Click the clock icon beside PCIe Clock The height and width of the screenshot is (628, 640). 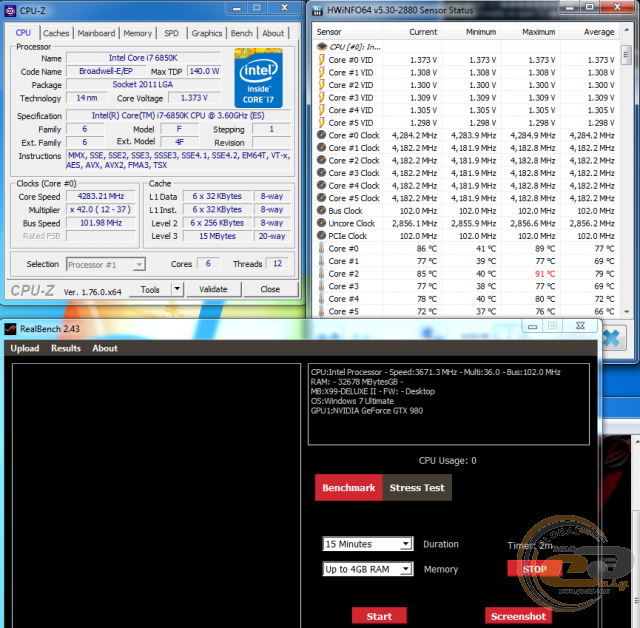point(322,235)
